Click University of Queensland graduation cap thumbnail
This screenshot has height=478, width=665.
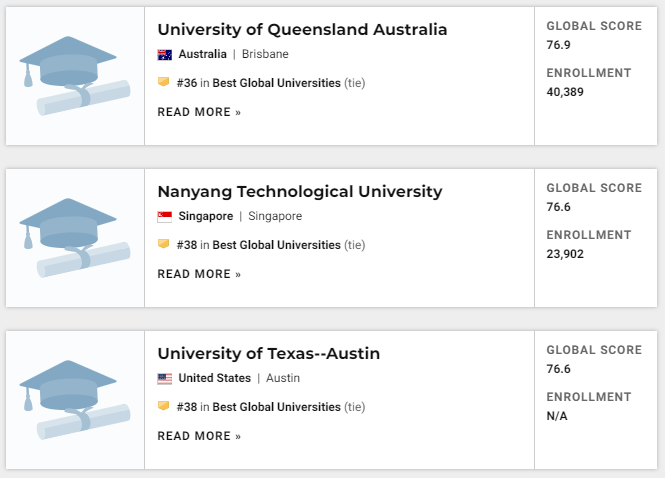[75, 76]
